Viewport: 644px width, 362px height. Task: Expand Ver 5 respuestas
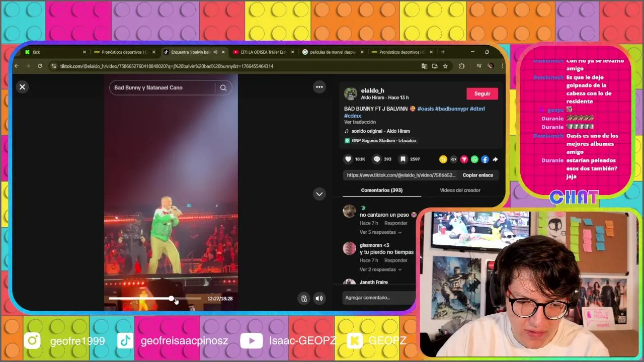point(380,232)
